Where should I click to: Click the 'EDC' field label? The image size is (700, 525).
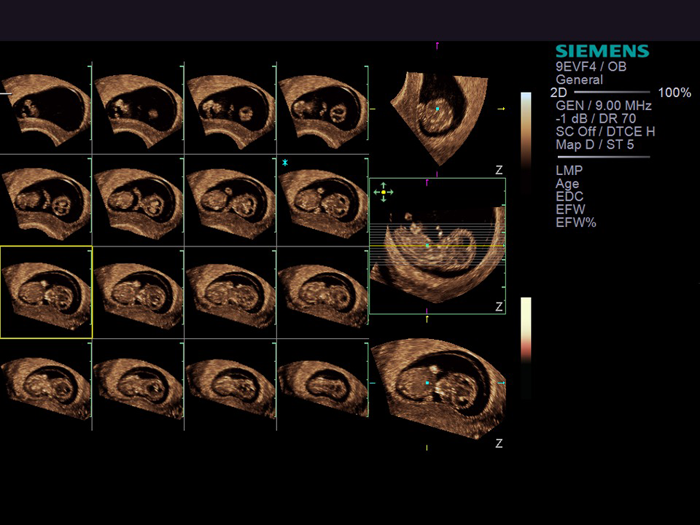(569, 196)
